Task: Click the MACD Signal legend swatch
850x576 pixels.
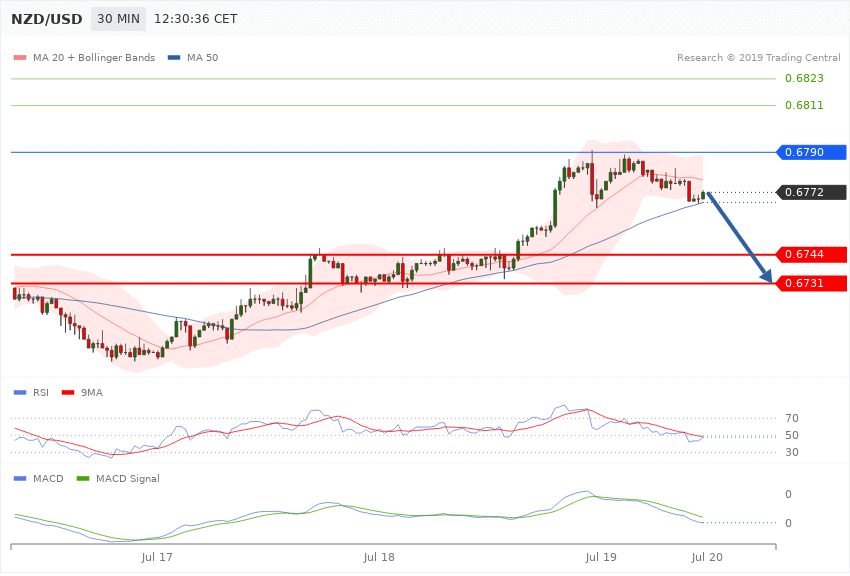Action: (x=83, y=478)
